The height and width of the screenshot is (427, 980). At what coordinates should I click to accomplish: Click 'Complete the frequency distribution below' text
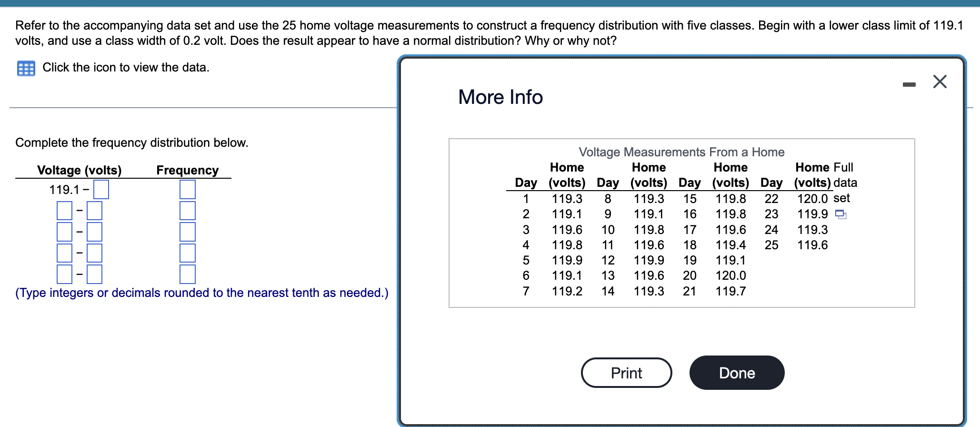coord(132,142)
